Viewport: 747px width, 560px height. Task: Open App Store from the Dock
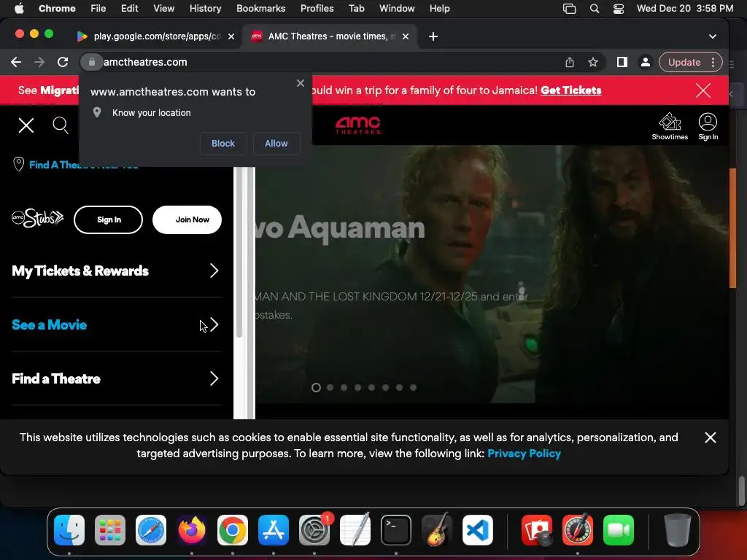pos(274,530)
